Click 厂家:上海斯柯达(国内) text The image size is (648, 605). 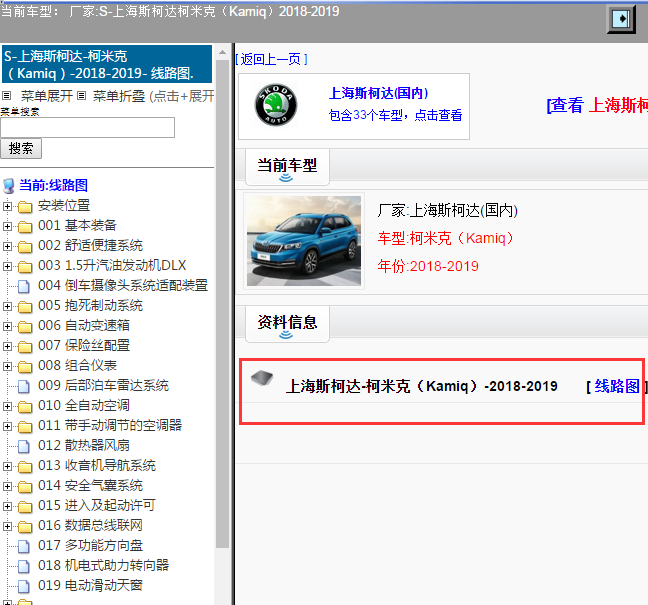click(447, 211)
